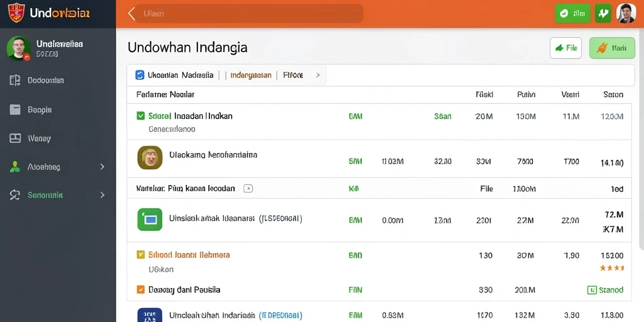Click the red shield logo icon

click(16, 13)
